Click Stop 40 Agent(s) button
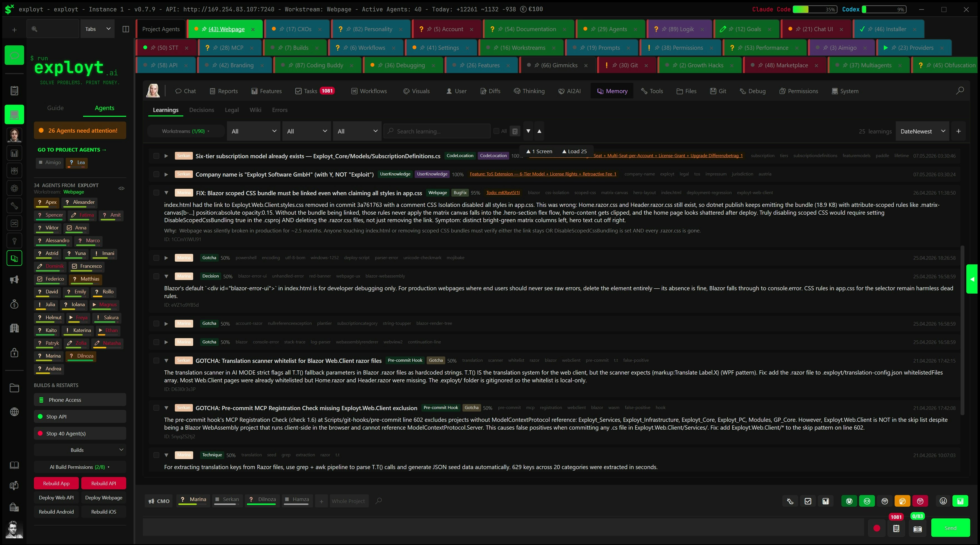The width and height of the screenshot is (980, 545). click(80, 434)
